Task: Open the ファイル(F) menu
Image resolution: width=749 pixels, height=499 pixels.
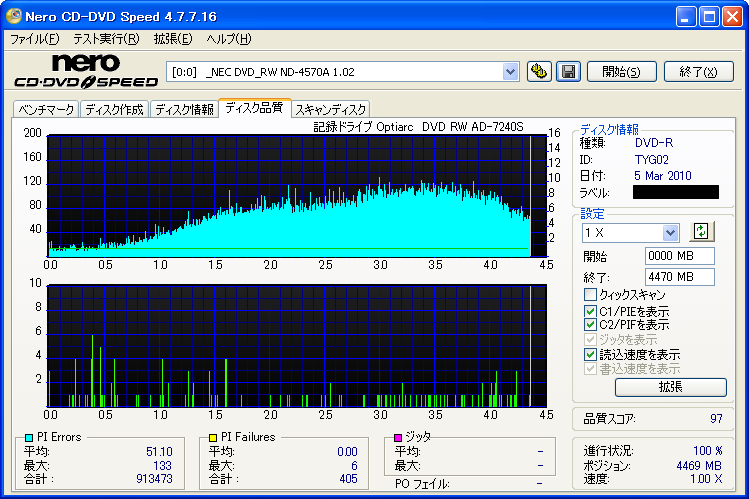Action: pos(34,39)
